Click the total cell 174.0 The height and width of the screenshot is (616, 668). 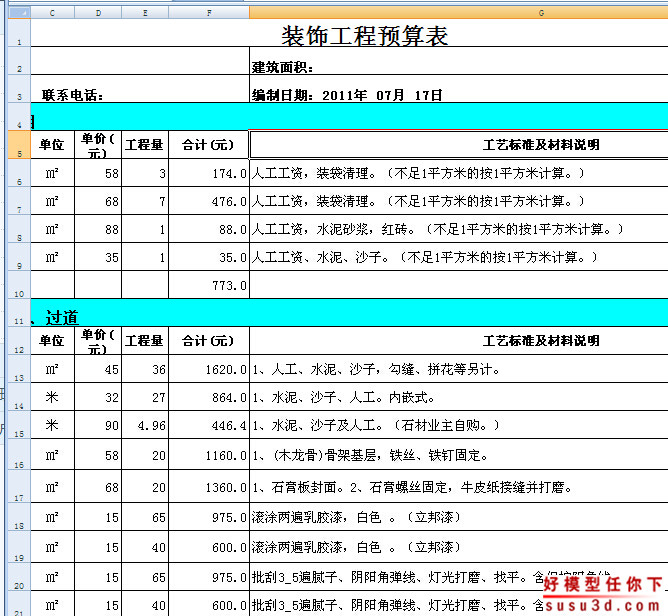click(x=209, y=173)
